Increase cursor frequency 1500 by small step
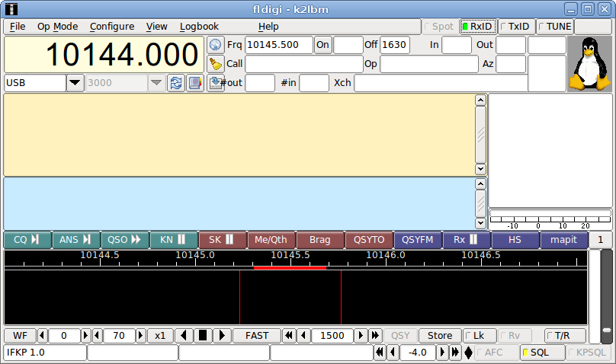616x364 pixels. 361,336
